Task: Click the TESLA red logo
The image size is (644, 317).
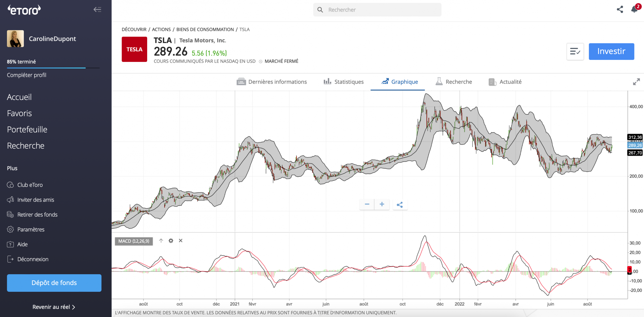Action: tap(134, 49)
